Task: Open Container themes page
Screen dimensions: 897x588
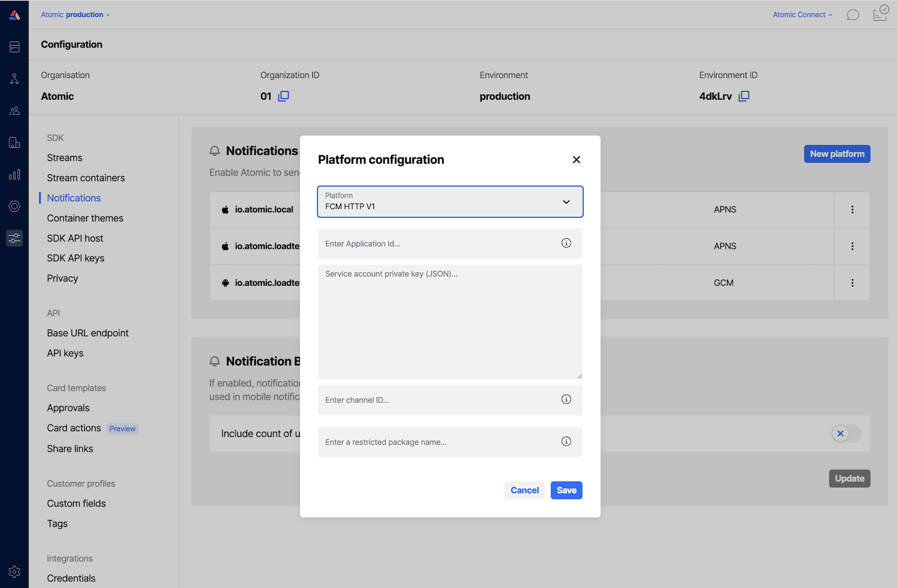Action: (85, 218)
